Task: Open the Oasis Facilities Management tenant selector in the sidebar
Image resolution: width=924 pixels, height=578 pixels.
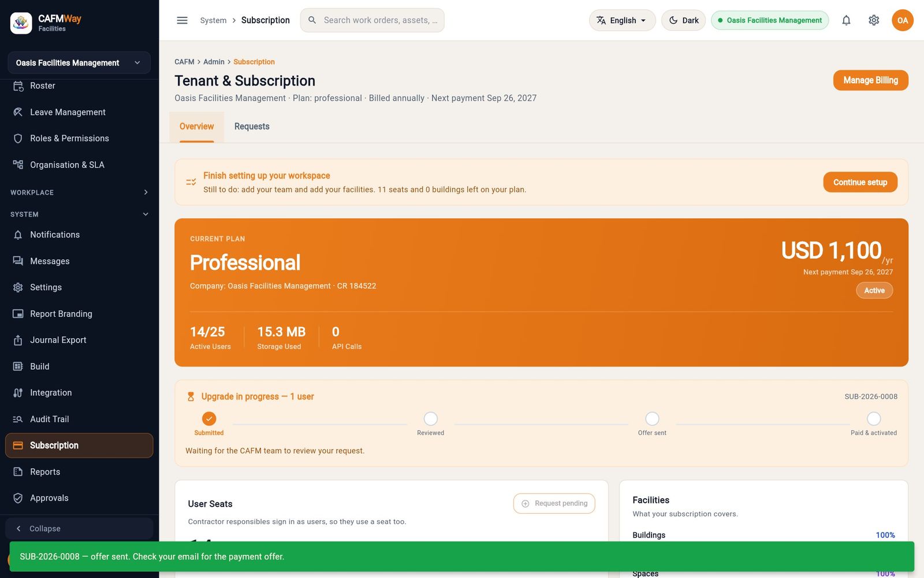Action: [x=79, y=62]
